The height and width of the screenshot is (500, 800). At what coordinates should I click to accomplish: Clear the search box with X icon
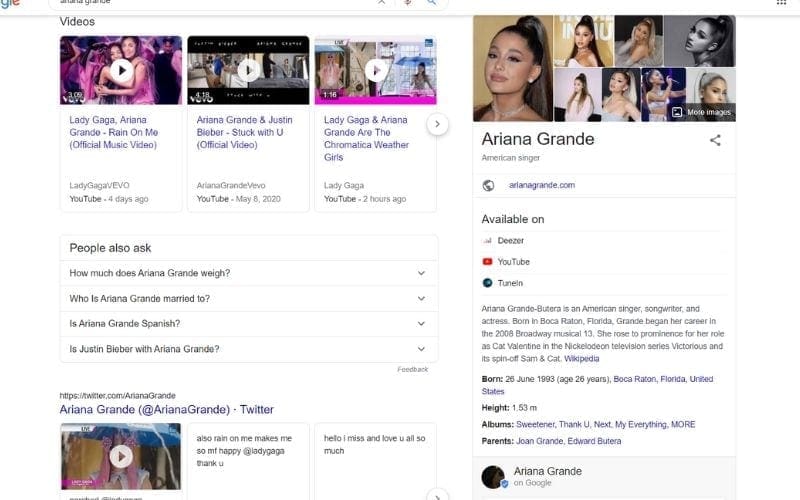click(382, 3)
